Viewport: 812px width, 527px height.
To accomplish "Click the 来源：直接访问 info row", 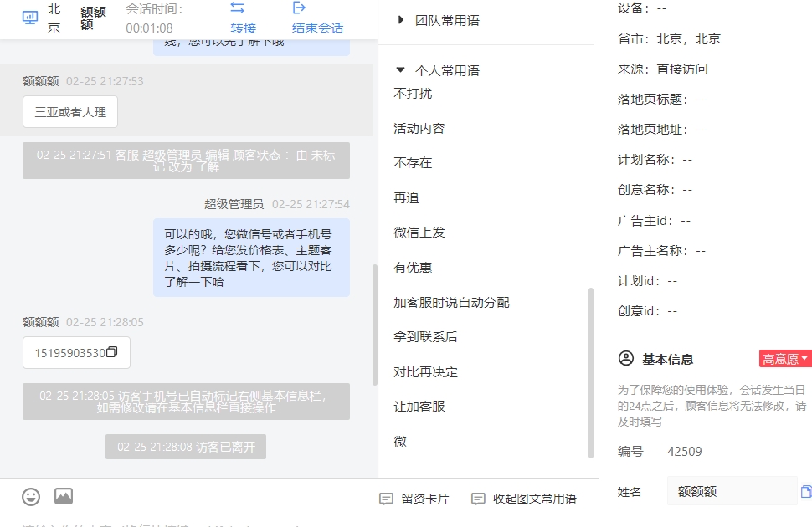I will [x=662, y=69].
